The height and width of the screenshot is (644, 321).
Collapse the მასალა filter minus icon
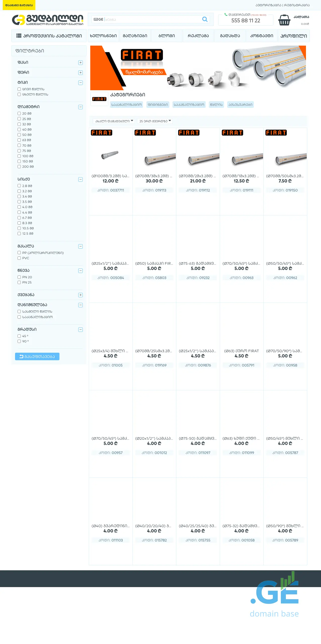coord(81,246)
